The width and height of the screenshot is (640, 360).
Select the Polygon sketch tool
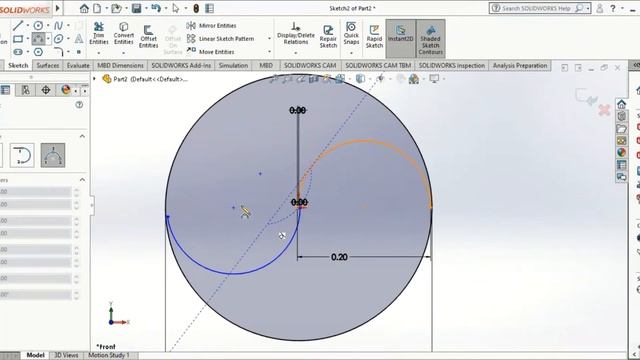[x=38, y=52]
